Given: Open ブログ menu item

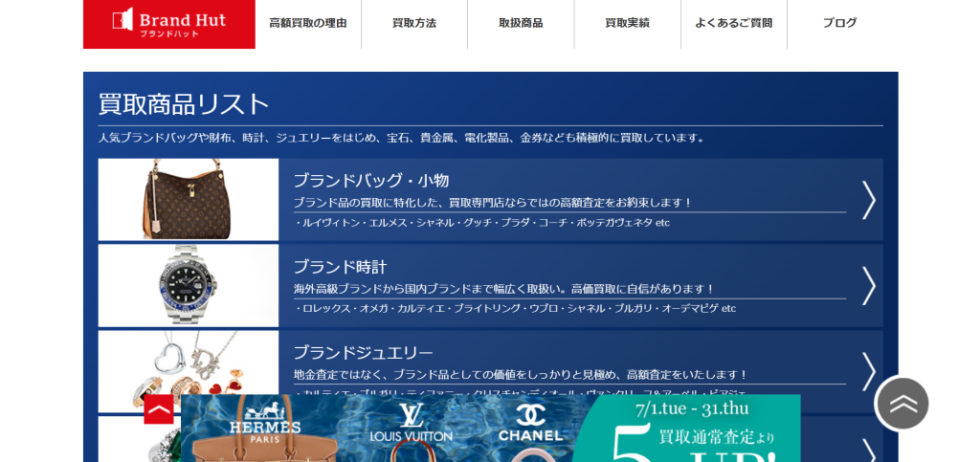Looking at the screenshot, I should coord(839,23).
